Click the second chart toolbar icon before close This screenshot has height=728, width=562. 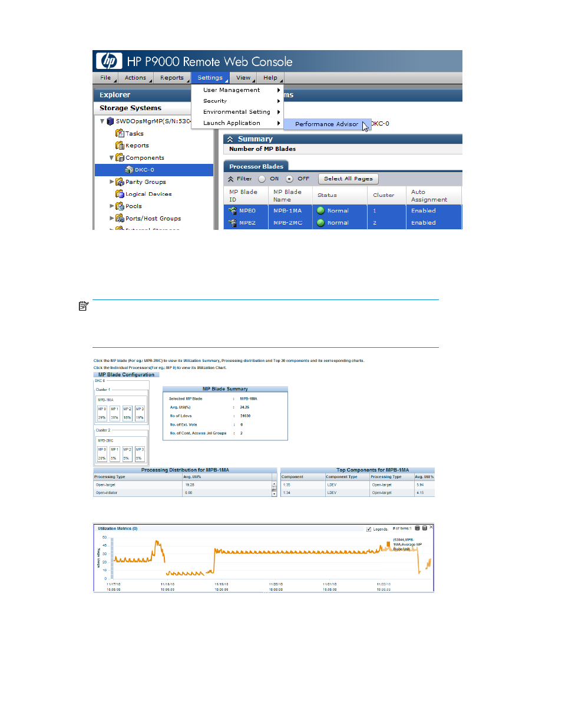click(425, 528)
